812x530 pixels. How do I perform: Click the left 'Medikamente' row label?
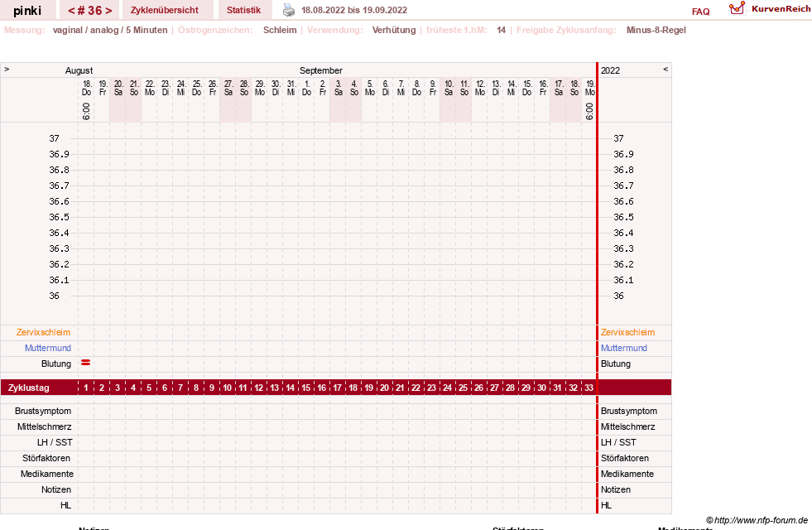coord(47,474)
